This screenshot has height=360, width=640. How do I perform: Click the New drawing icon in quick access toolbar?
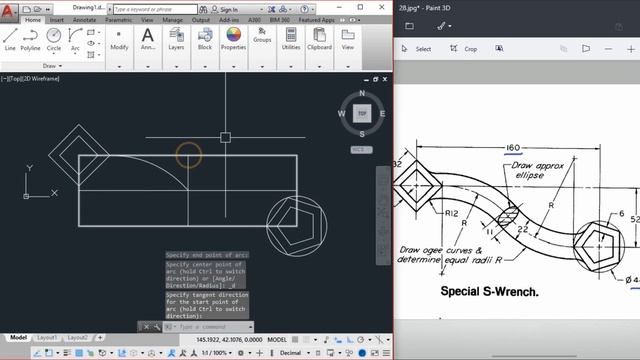tap(27, 9)
